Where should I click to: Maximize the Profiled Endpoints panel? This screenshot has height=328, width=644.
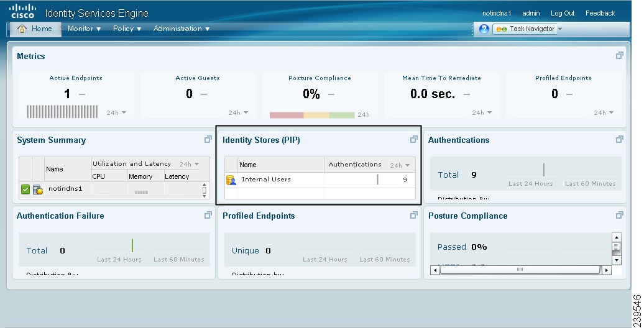coord(413,215)
